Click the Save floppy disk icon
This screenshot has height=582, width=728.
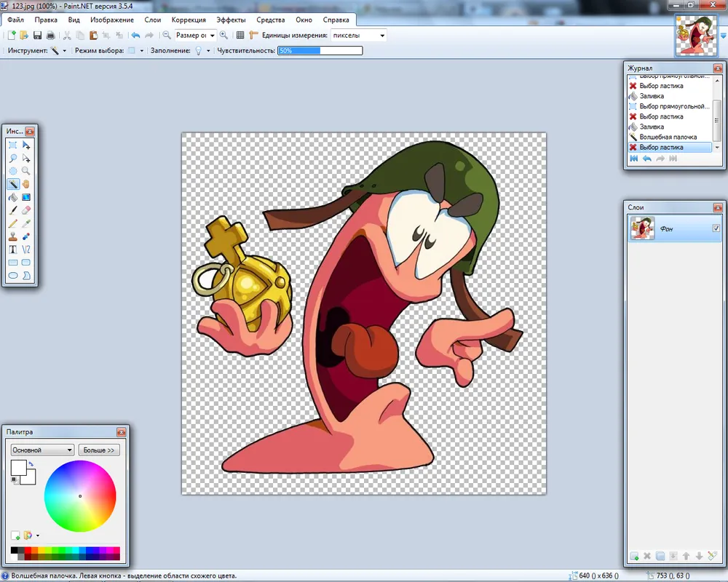(37, 35)
